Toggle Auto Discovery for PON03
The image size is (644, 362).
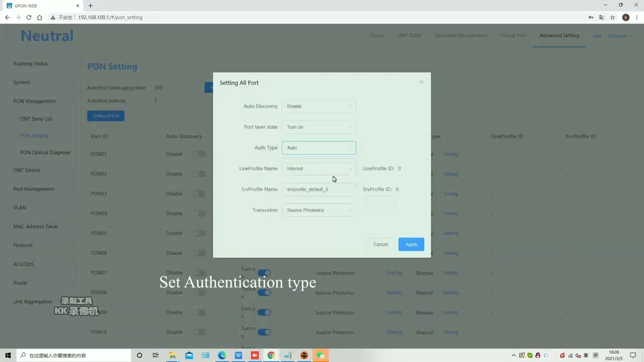(x=200, y=194)
